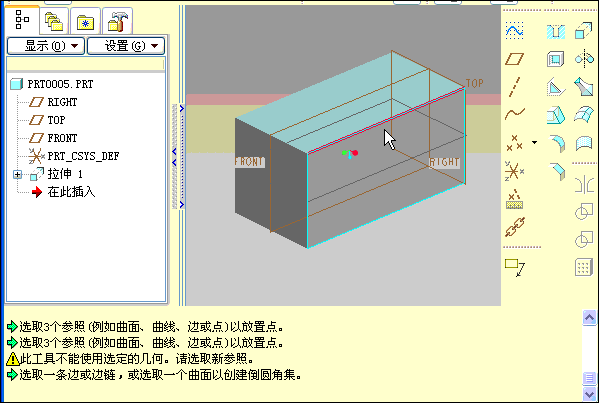This screenshot has width=599, height=403.
Task: Click the Revolve tool icon
Action: (584, 59)
